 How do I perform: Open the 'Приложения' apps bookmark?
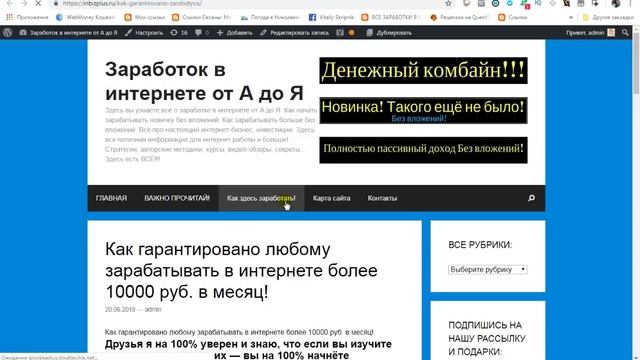27,17
